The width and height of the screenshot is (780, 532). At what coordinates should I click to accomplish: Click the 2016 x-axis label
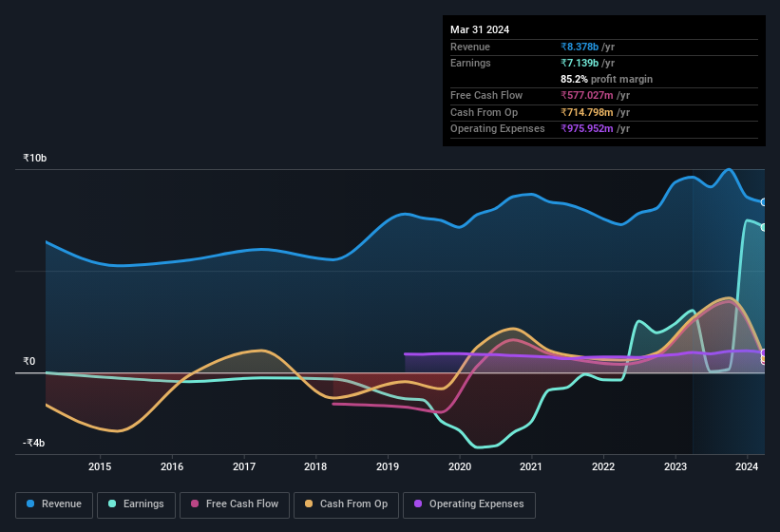click(172, 466)
